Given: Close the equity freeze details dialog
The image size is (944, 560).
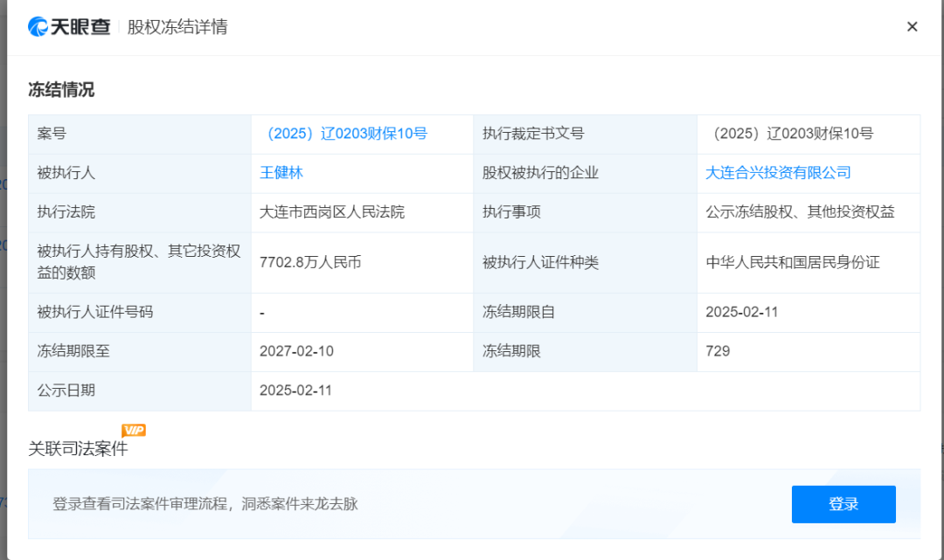Looking at the screenshot, I should (x=912, y=26).
